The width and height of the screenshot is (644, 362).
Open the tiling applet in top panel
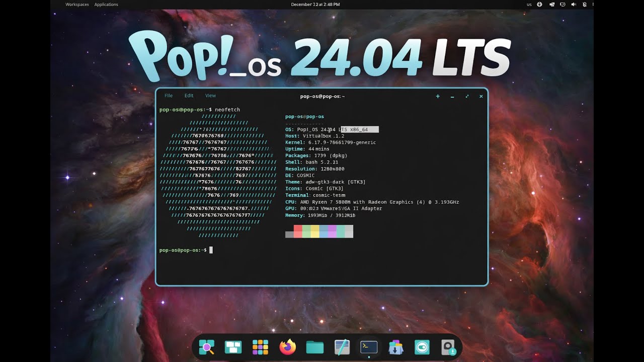click(x=562, y=5)
